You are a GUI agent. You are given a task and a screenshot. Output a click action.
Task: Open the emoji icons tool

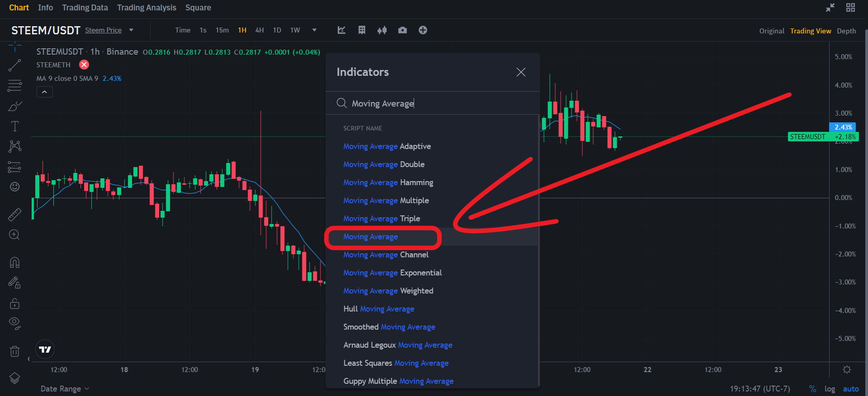14,186
